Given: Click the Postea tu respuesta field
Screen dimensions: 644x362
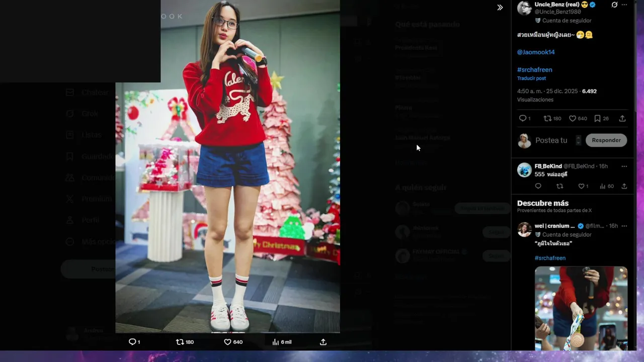Looking at the screenshot, I should coord(552,140).
